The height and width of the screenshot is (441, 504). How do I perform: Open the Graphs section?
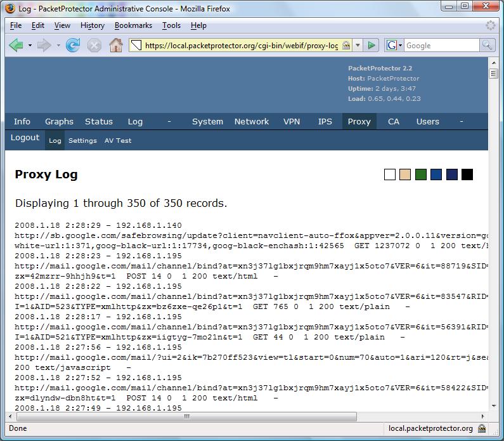(x=59, y=122)
